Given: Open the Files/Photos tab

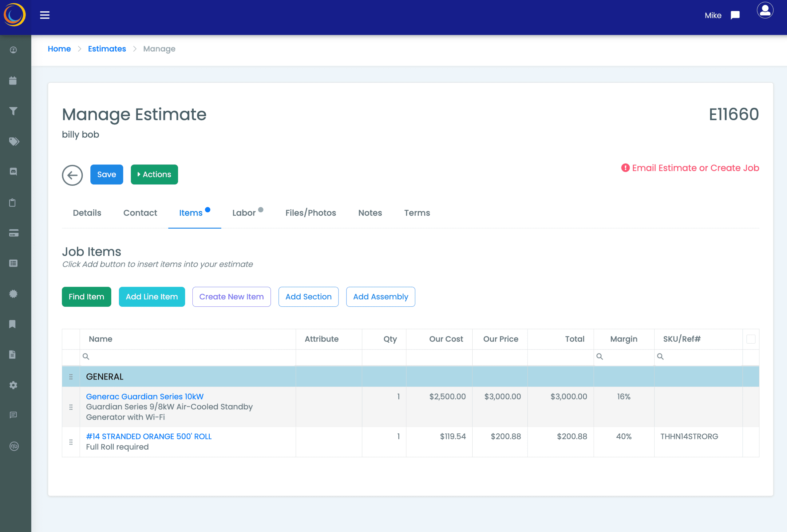Looking at the screenshot, I should point(310,213).
